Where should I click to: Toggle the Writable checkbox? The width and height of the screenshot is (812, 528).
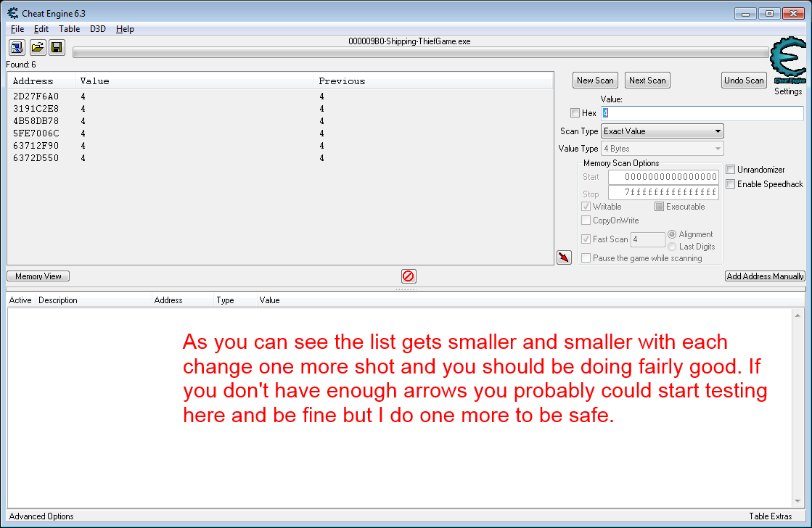tap(586, 207)
